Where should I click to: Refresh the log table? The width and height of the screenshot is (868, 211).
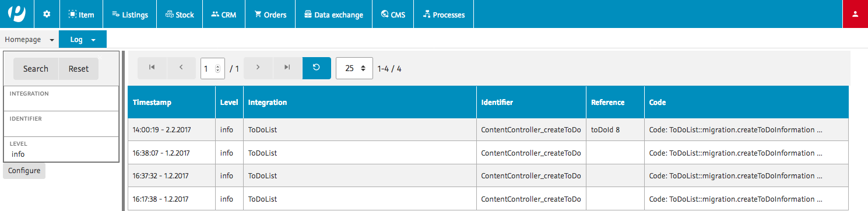(x=317, y=68)
